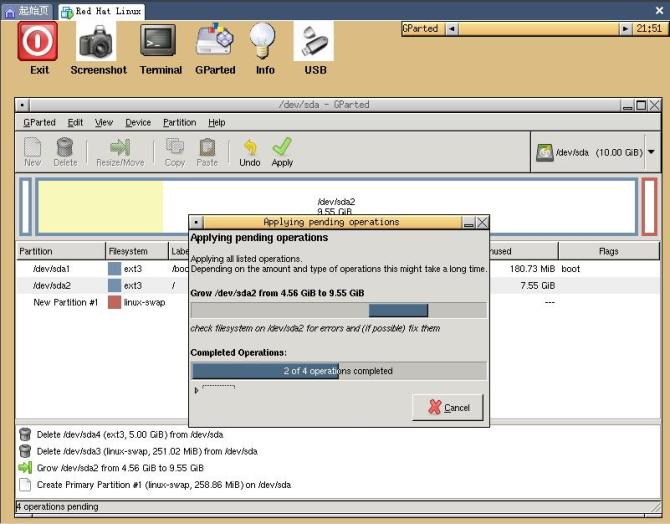The height and width of the screenshot is (524, 670).
Task: Click the Grow /dev/sda2 progress bar
Action: [338, 310]
